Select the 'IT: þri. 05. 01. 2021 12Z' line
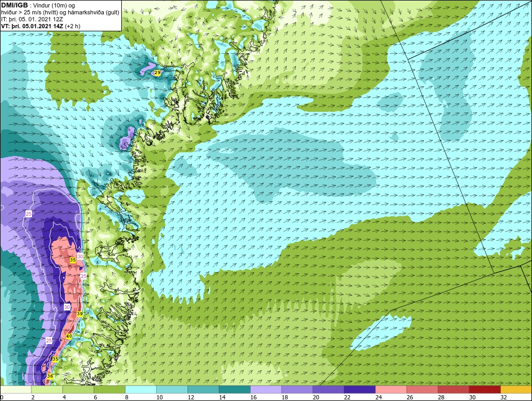The width and height of the screenshot is (532, 401). [x=32, y=19]
